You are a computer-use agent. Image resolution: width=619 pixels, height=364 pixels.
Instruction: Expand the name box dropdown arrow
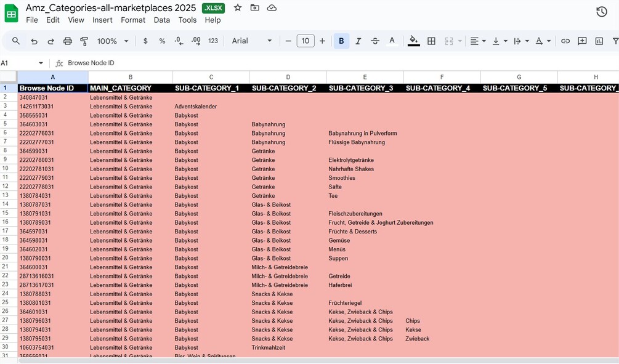pyautogui.click(x=41, y=63)
